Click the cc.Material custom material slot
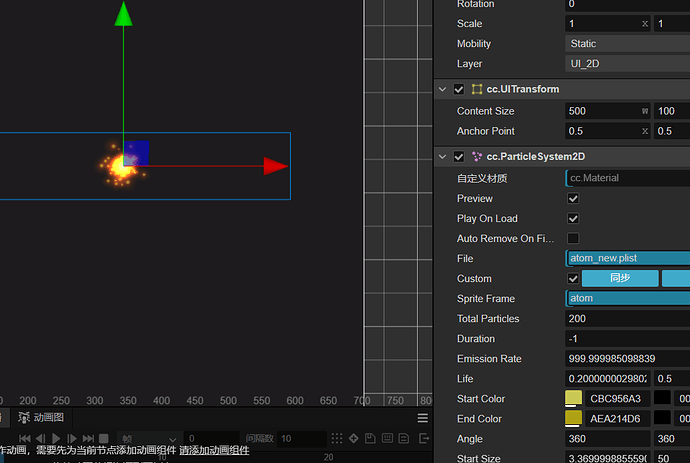Image resolution: width=690 pixels, height=463 pixels. [x=628, y=178]
